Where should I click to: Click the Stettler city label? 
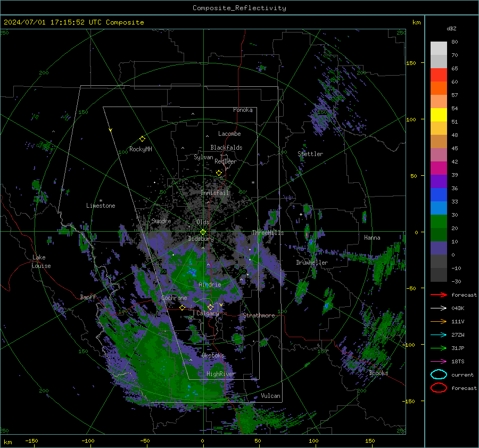click(x=310, y=154)
